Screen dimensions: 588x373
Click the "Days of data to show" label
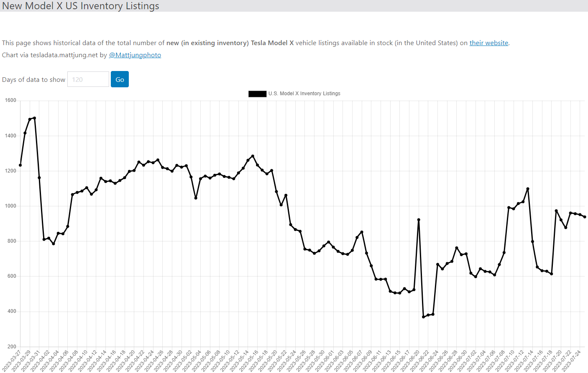click(x=34, y=80)
